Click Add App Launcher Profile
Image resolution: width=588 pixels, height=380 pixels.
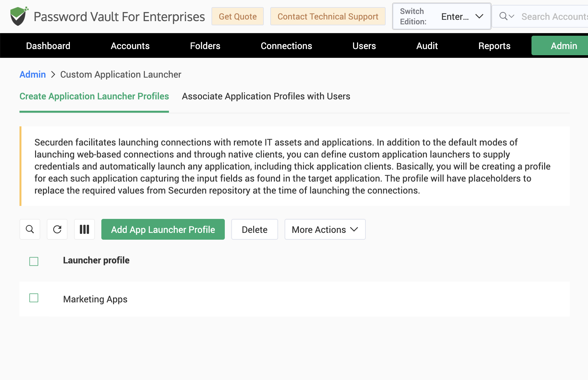pos(163,229)
